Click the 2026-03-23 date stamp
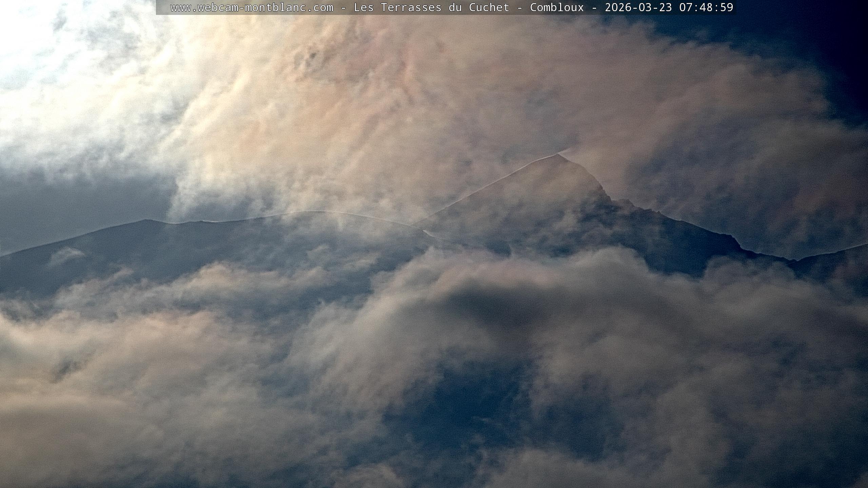Image resolution: width=868 pixels, height=488 pixels. click(638, 7)
